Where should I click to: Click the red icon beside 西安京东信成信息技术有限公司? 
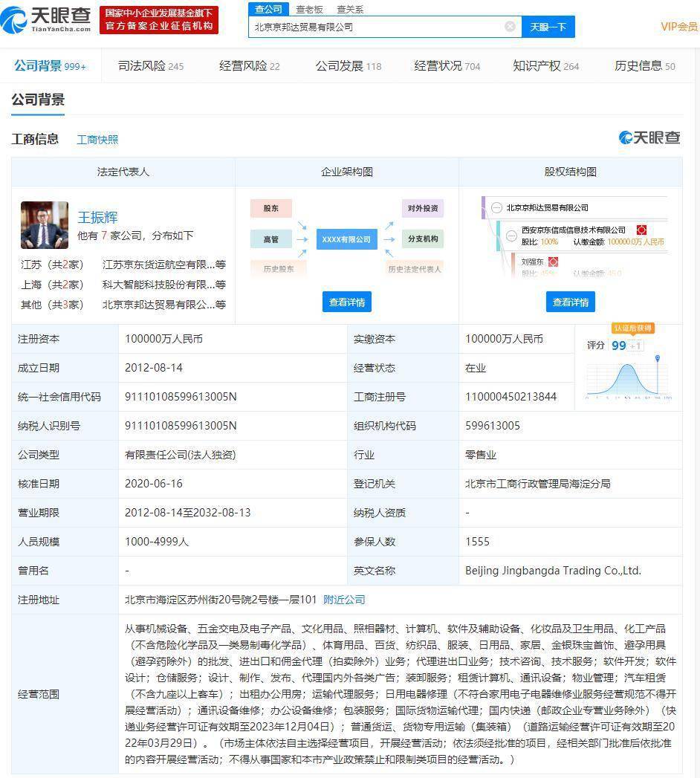click(x=641, y=230)
